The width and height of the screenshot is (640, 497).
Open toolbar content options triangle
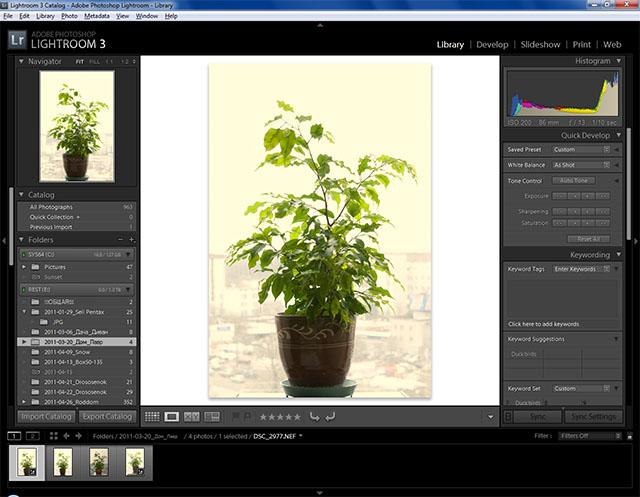pyautogui.click(x=491, y=417)
